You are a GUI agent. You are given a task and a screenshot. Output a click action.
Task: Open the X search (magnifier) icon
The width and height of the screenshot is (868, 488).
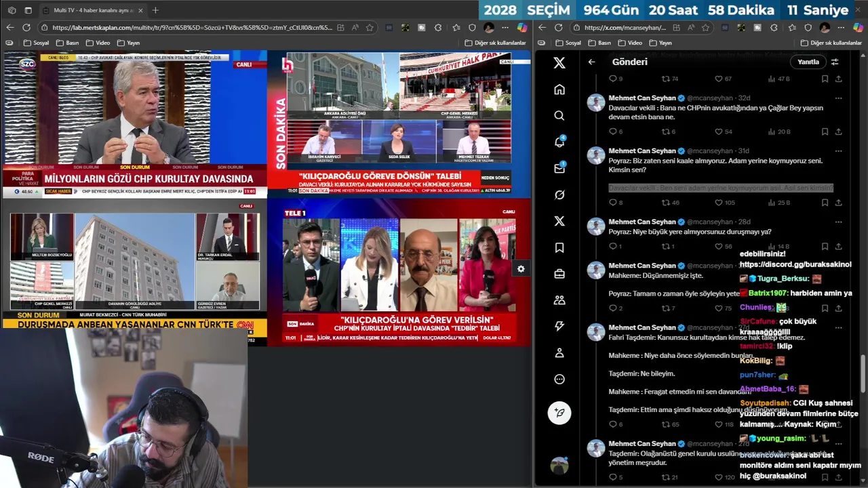click(559, 116)
